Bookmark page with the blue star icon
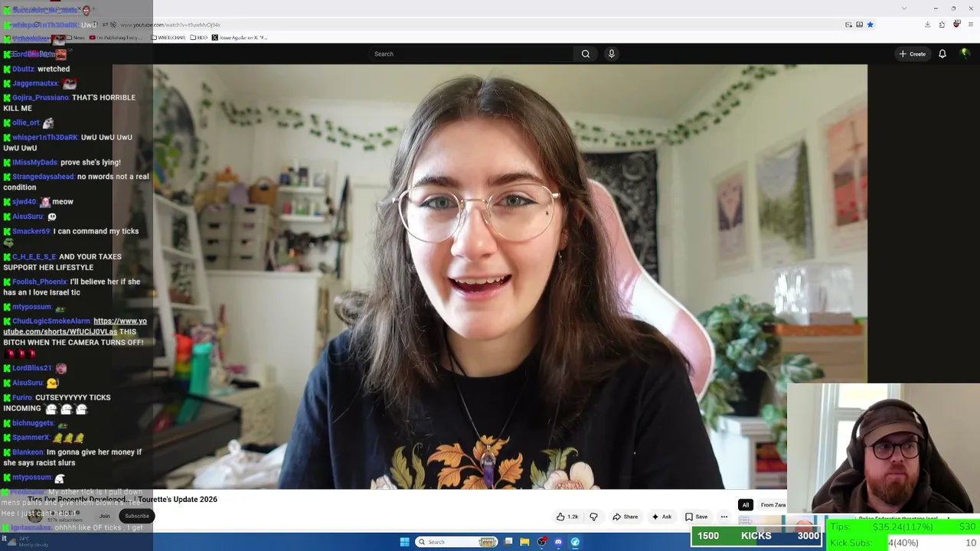The width and height of the screenshot is (980, 551). (x=870, y=24)
